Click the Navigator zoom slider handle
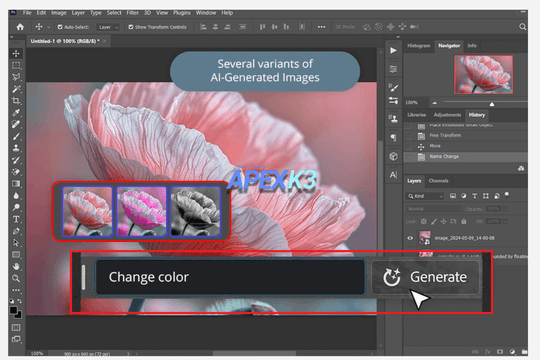This screenshot has width=540, height=360. 492,104
